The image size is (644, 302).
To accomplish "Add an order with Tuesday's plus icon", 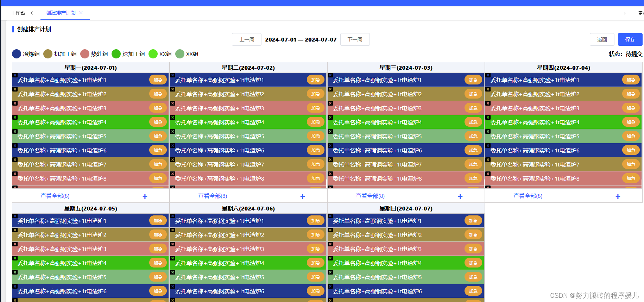I will 303,196.
